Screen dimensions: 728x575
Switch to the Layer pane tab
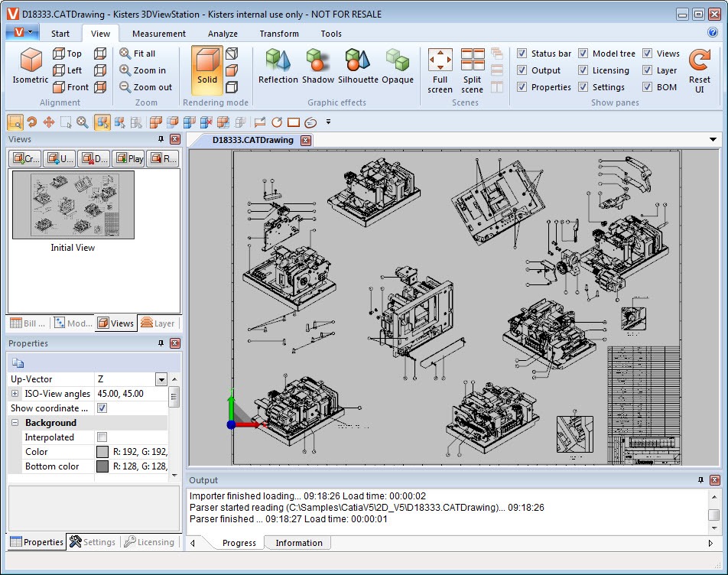pos(158,323)
